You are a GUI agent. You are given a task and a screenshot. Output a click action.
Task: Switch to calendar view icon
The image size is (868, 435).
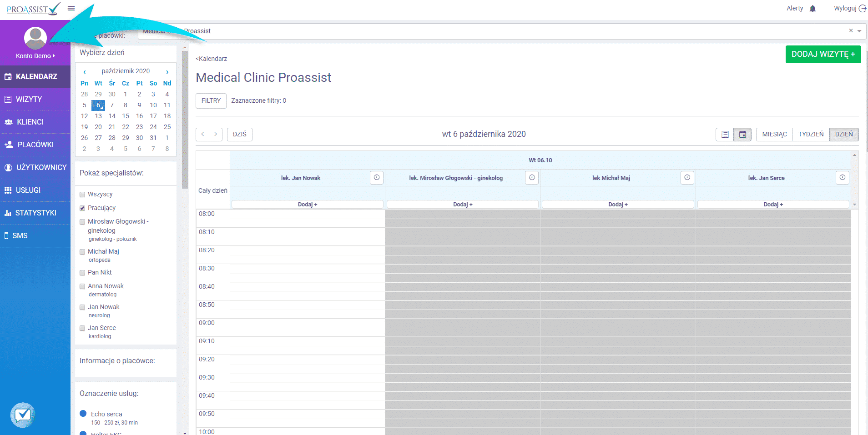pos(742,135)
